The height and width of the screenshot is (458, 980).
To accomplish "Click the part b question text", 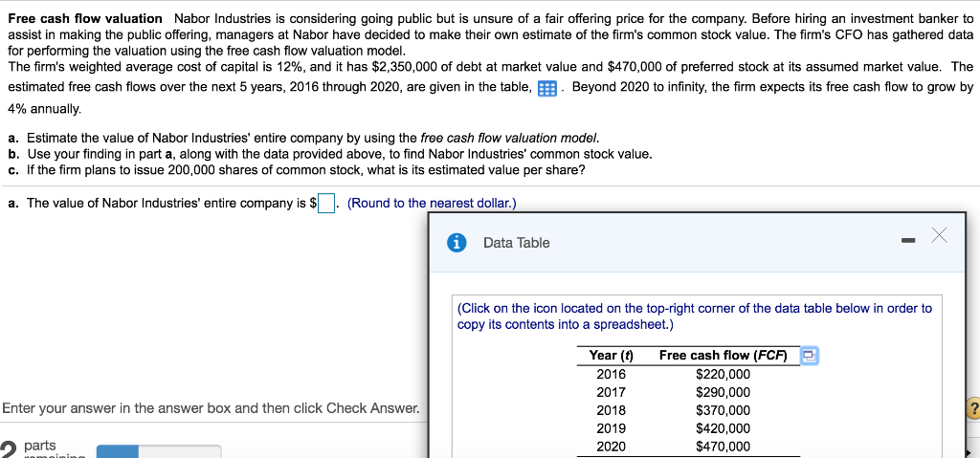I will [330, 154].
